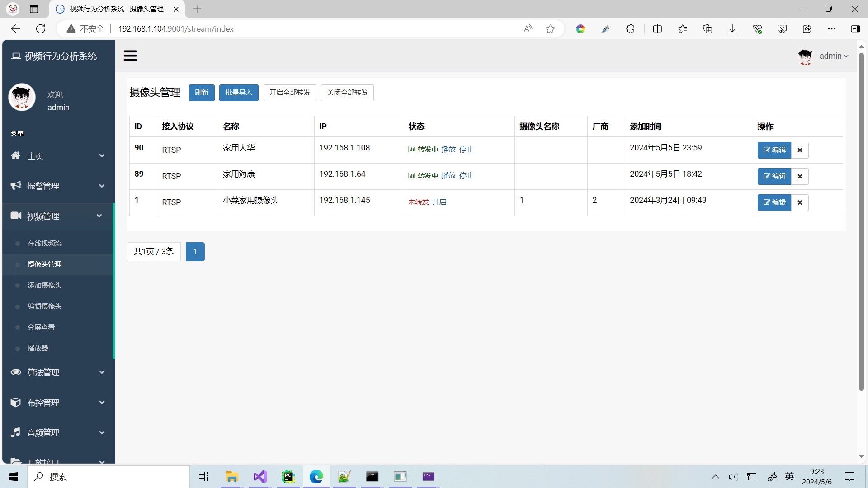This screenshot has width=868, height=488.
Task: Add page to favorites star icon
Action: 550,29
